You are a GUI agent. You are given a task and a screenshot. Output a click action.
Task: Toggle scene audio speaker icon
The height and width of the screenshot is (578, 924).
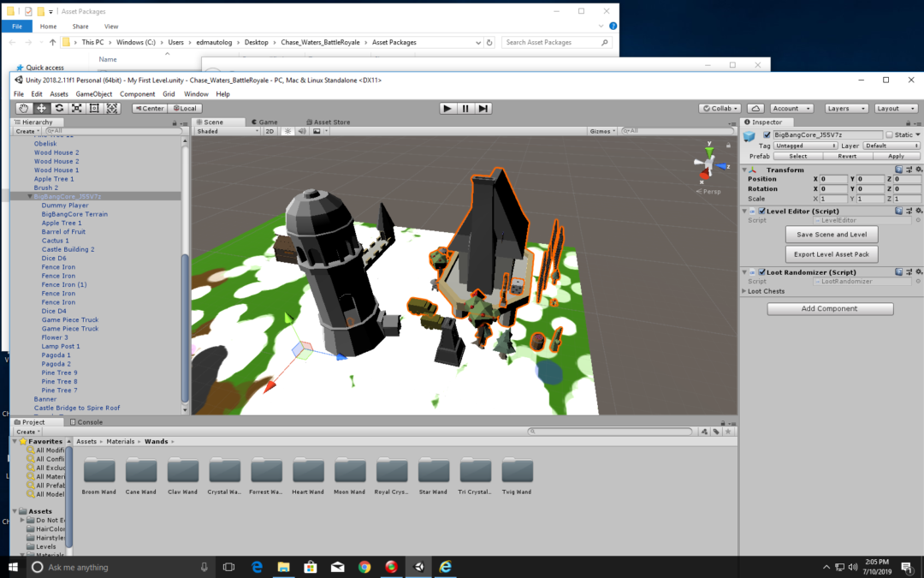point(302,131)
